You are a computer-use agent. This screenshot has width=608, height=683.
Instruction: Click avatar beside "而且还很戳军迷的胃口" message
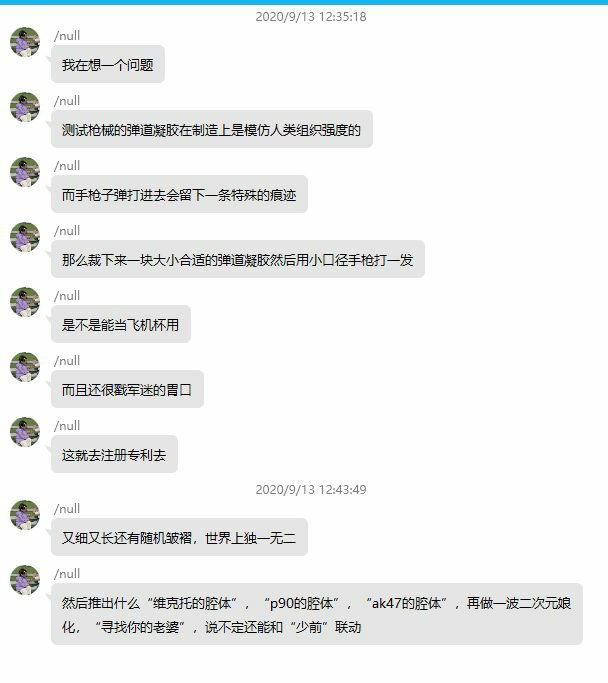[25, 367]
